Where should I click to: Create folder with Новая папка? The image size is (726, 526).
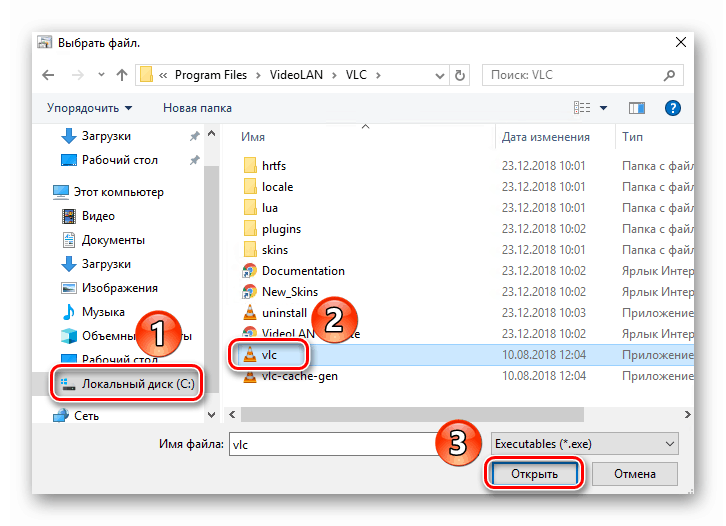[197, 108]
